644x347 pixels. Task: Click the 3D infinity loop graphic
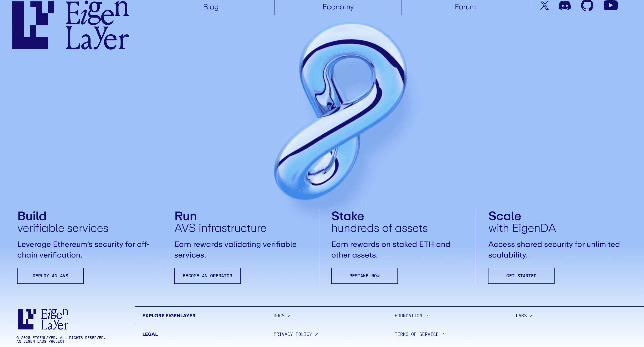click(x=341, y=112)
